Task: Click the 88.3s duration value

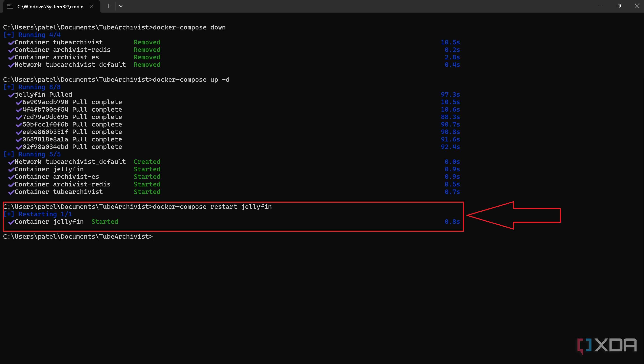Action: [450, 117]
